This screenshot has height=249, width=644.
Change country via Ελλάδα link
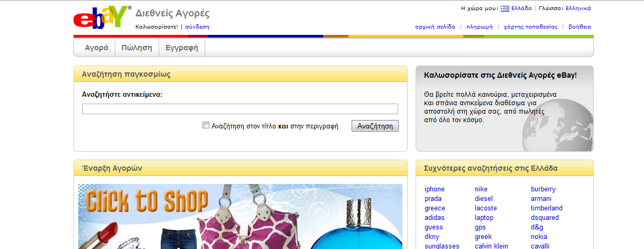click(x=521, y=8)
